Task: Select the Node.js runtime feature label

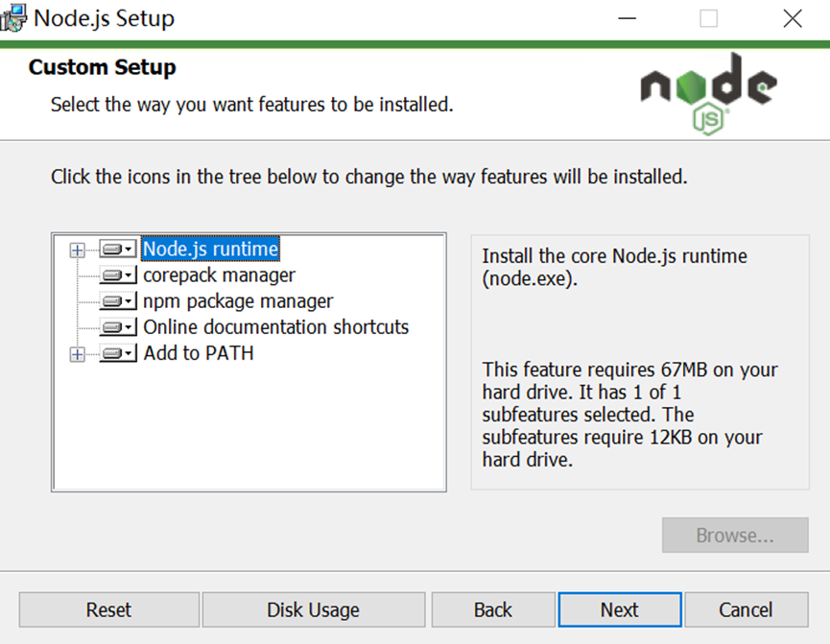Action: point(210,250)
